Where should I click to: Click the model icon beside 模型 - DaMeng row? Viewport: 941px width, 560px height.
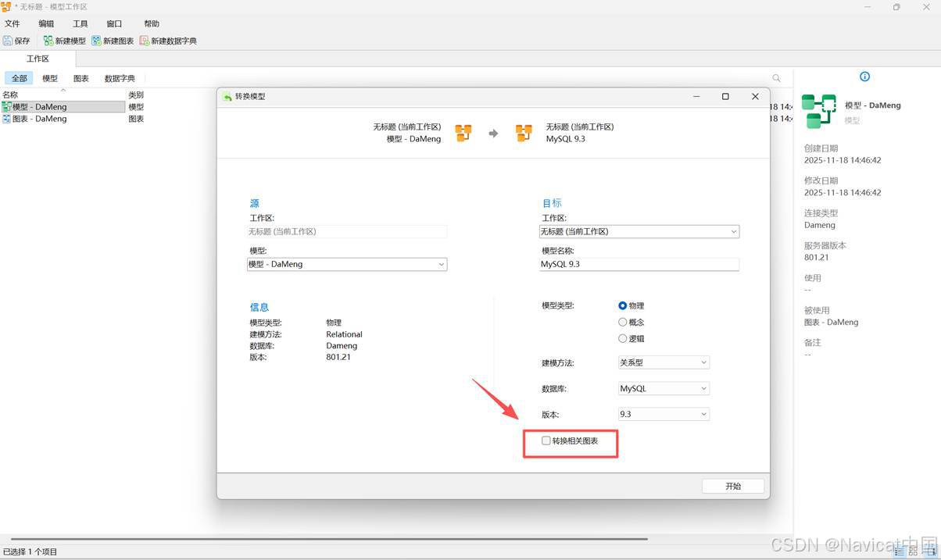coord(7,107)
